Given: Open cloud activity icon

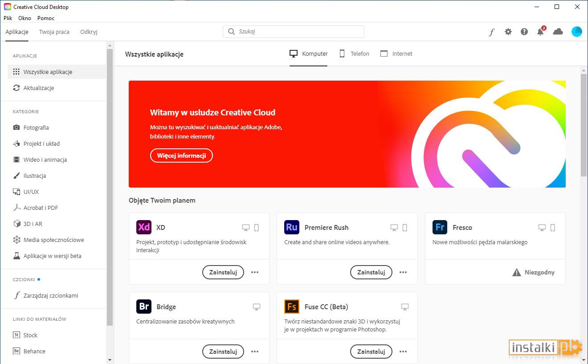Looking at the screenshot, I should pyautogui.click(x=558, y=32).
